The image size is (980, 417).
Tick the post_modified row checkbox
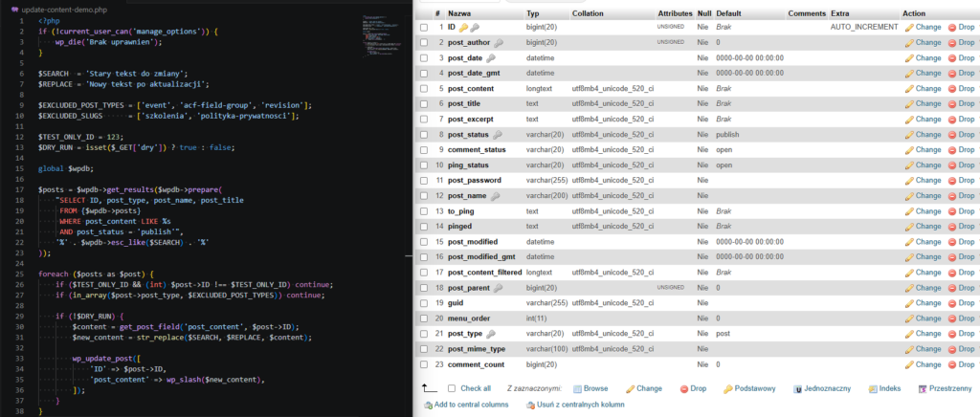click(424, 242)
